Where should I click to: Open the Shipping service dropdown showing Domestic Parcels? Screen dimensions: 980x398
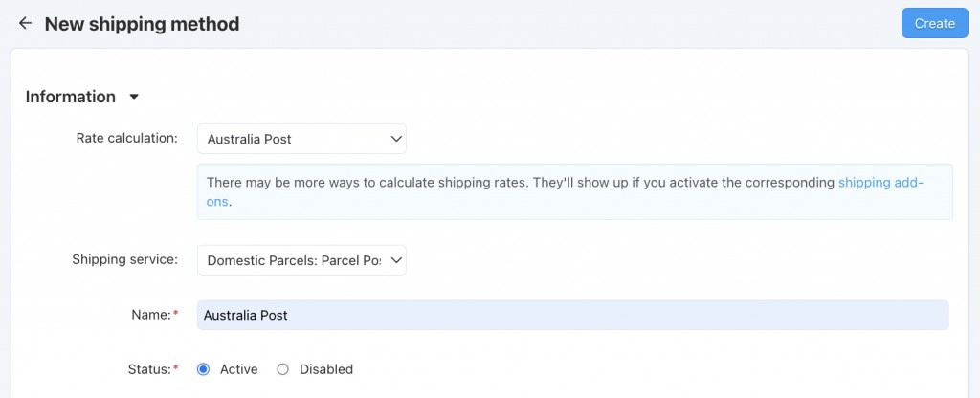[x=301, y=260]
